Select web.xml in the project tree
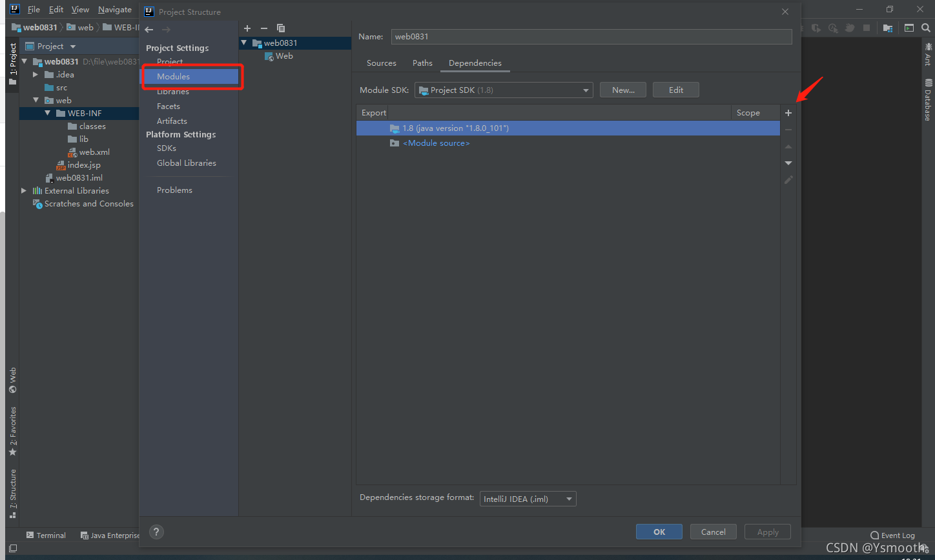 point(94,152)
